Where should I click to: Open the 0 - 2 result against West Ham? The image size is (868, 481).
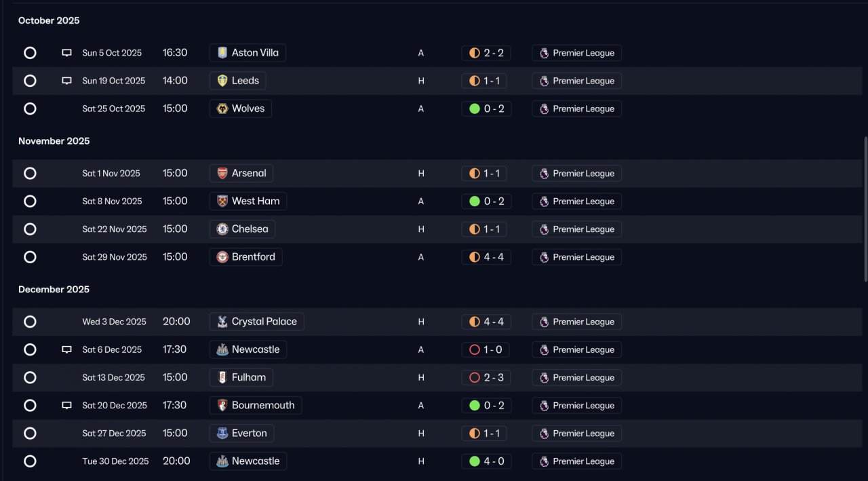click(x=487, y=201)
